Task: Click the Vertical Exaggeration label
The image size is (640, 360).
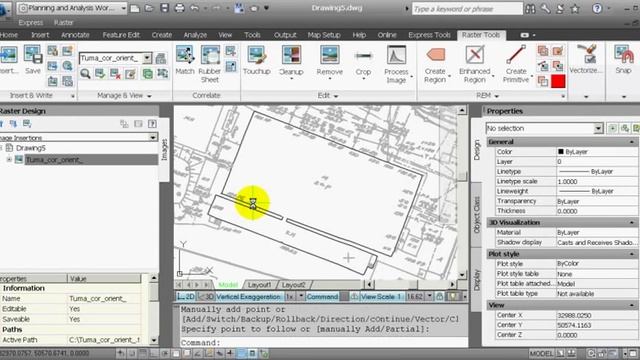Action: (x=248, y=297)
